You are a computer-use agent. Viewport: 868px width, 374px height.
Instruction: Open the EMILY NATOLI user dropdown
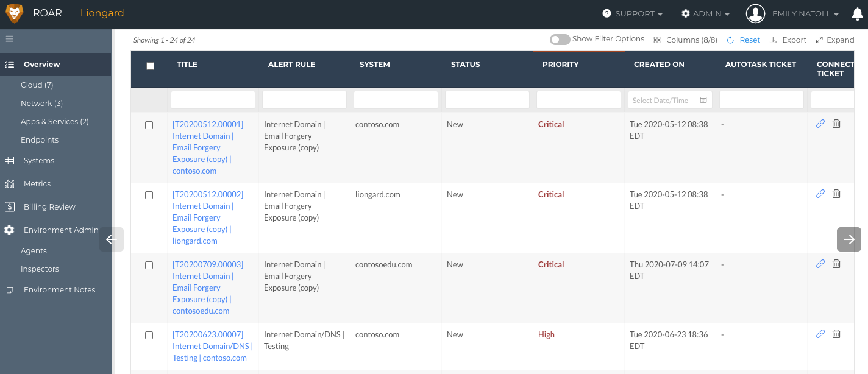(805, 13)
